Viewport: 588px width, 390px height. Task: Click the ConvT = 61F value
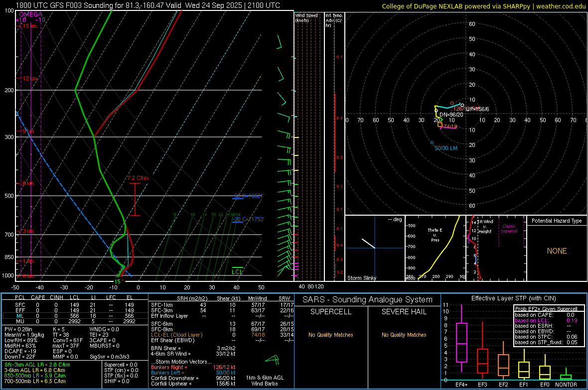[68, 340]
